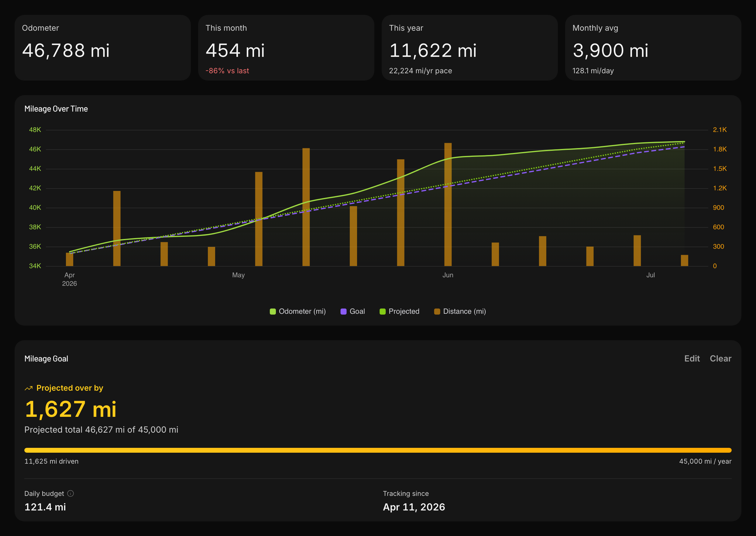The image size is (756, 536).
Task: Click the 11,625 mi driven label
Action: (x=51, y=462)
